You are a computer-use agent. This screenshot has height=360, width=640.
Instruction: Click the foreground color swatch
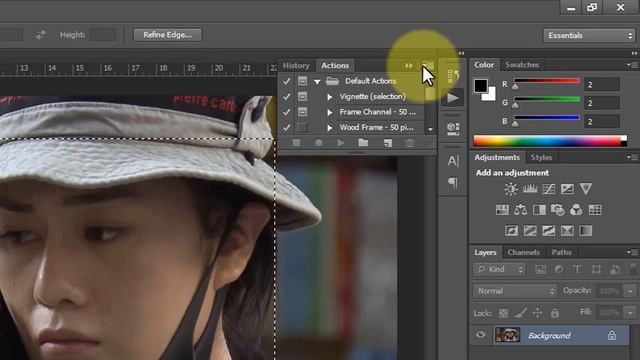click(481, 86)
